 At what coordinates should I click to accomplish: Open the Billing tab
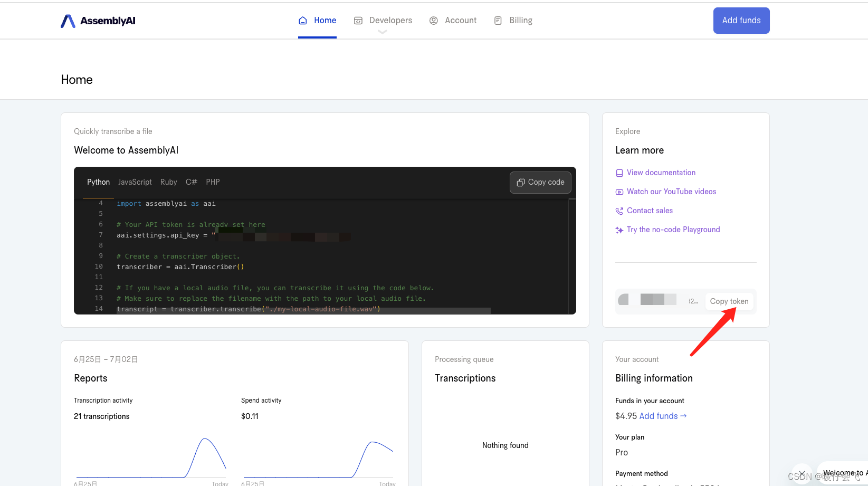pos(513,21)
